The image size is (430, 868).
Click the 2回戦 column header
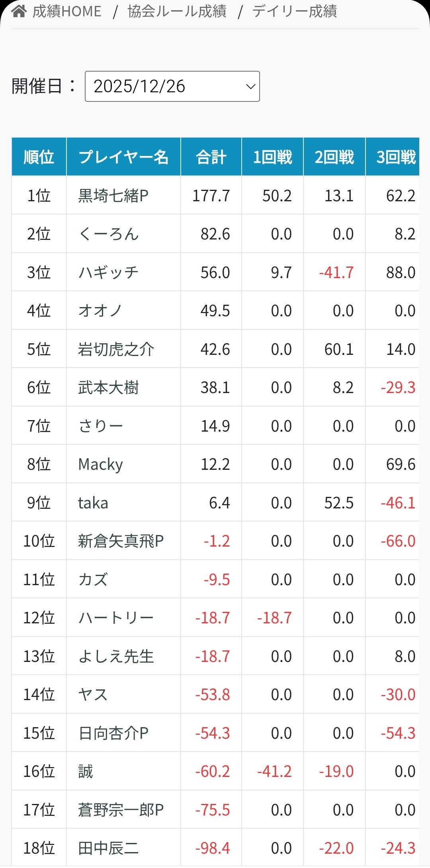(334, 157)
